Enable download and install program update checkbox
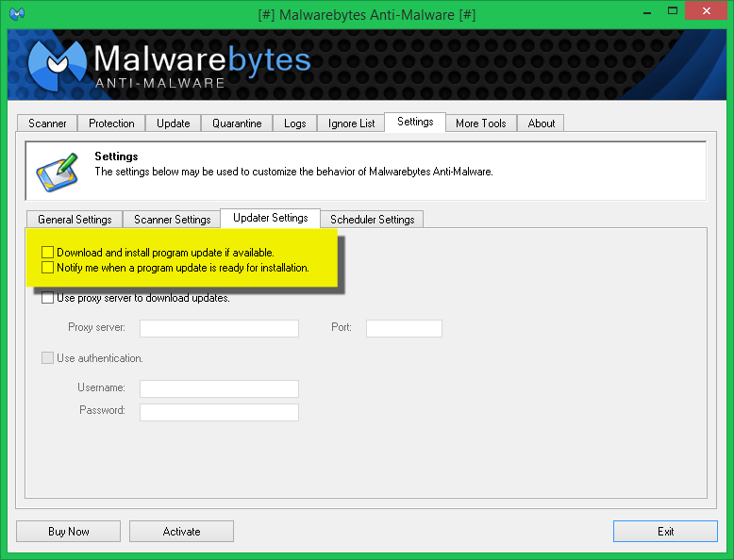The height and width of the screenshot is (560, 734). point(47,253)
